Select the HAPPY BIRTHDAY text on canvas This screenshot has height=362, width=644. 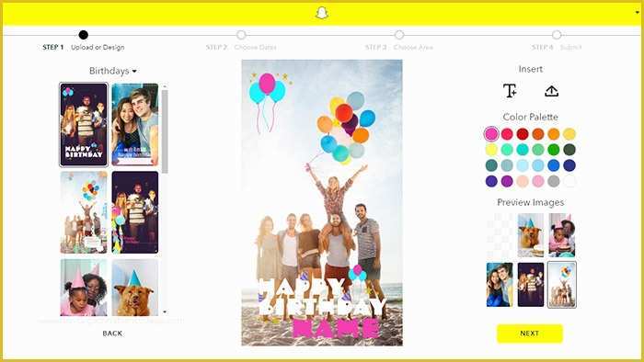(x=322, y=297)
